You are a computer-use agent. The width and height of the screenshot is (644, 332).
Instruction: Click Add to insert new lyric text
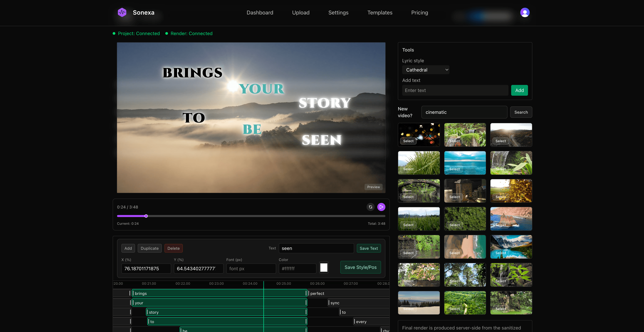point(519,90)
